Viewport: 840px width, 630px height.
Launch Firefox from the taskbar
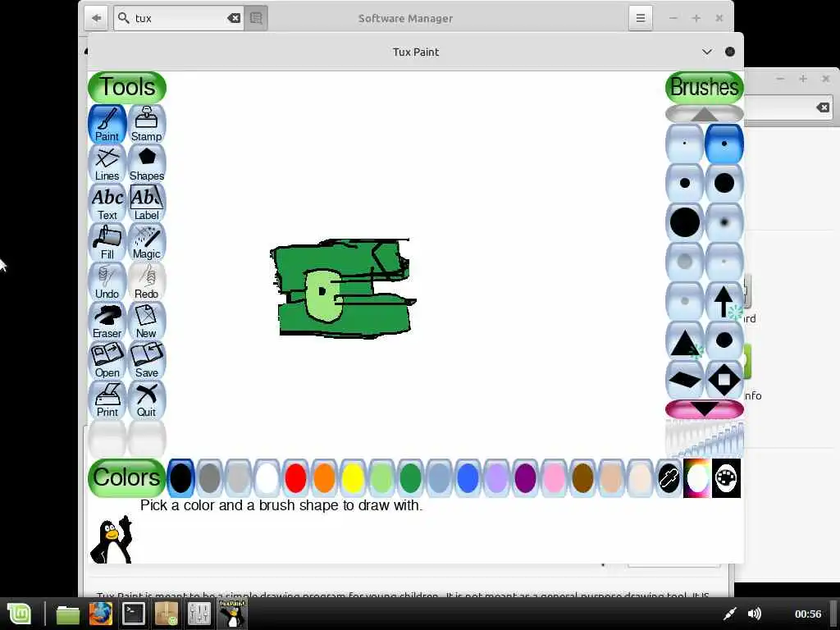tap(101, 614)
